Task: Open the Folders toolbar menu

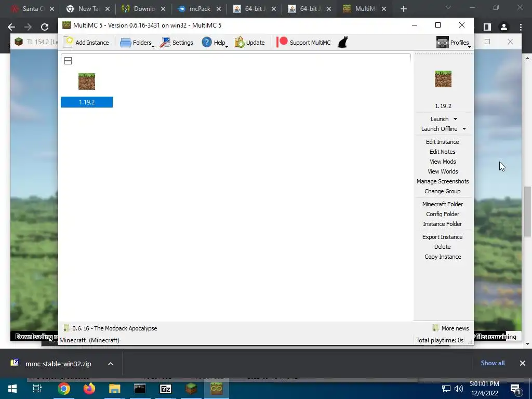Action: [137, 43]
